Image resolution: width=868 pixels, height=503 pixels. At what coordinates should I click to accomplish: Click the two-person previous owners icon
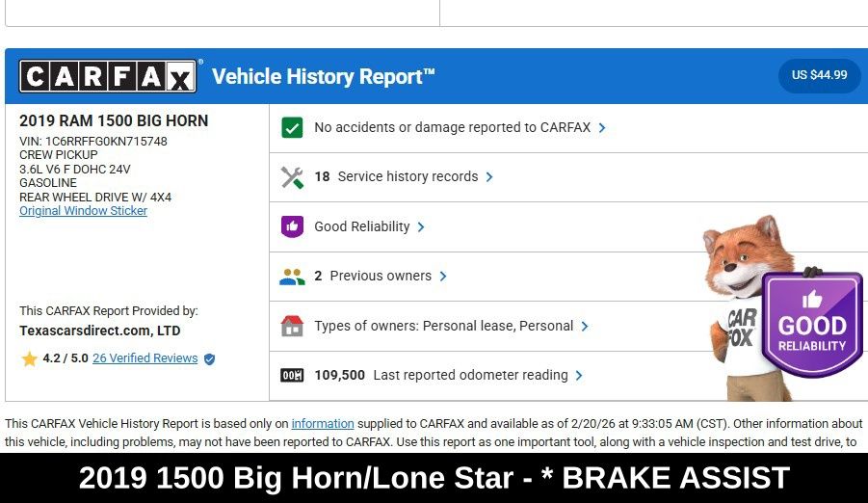292,277
